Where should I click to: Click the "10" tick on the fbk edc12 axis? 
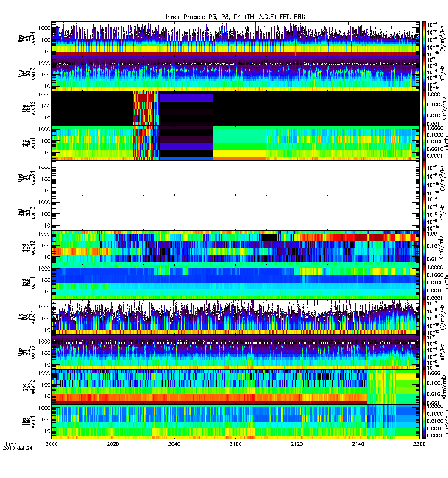coord(47,396)
